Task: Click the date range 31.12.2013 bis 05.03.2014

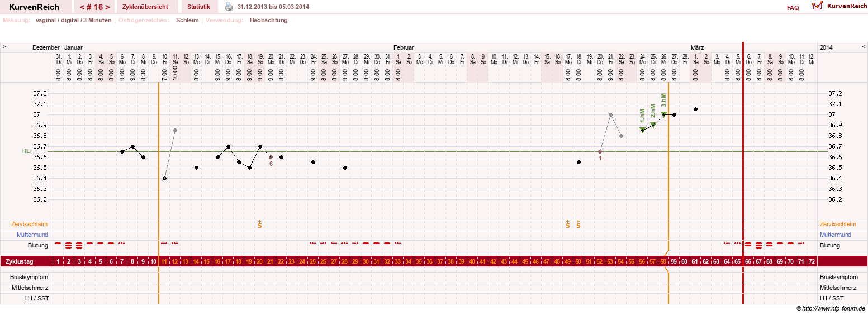Action: point(273,7)
